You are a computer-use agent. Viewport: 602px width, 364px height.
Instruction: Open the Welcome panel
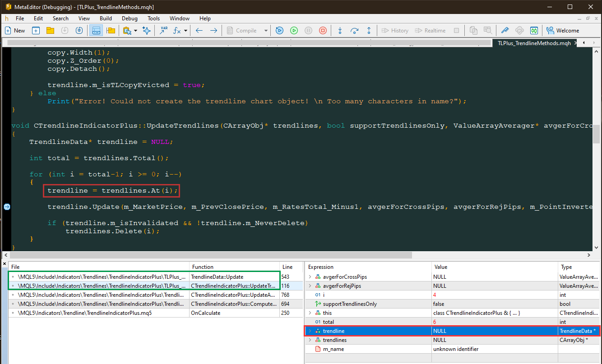coord(563,30)
